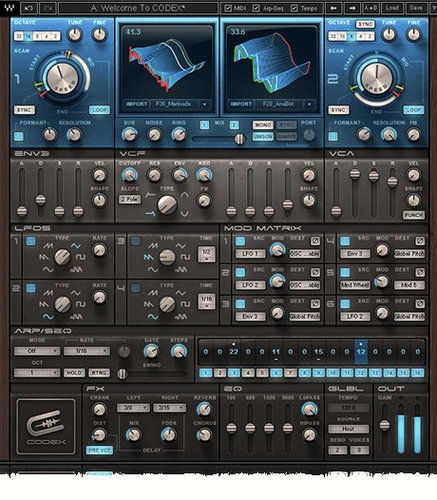Toggle the Tempo checkbox

(294, 8)
